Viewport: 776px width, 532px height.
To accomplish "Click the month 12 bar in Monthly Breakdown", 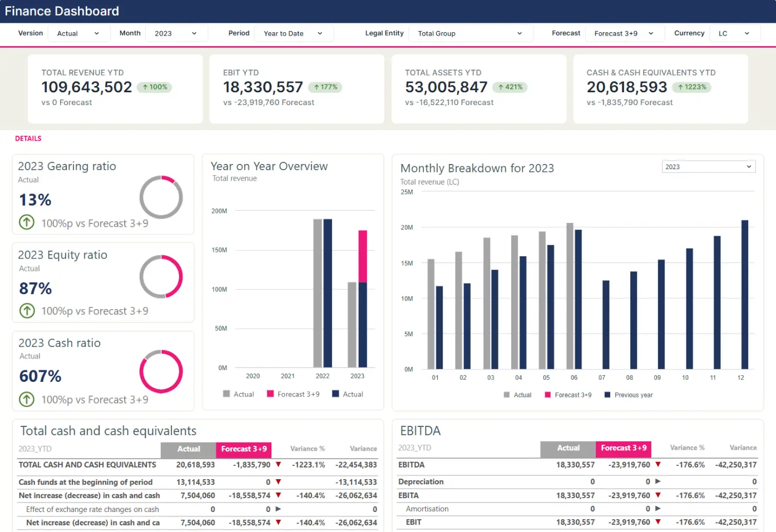I will pos(744,295).
